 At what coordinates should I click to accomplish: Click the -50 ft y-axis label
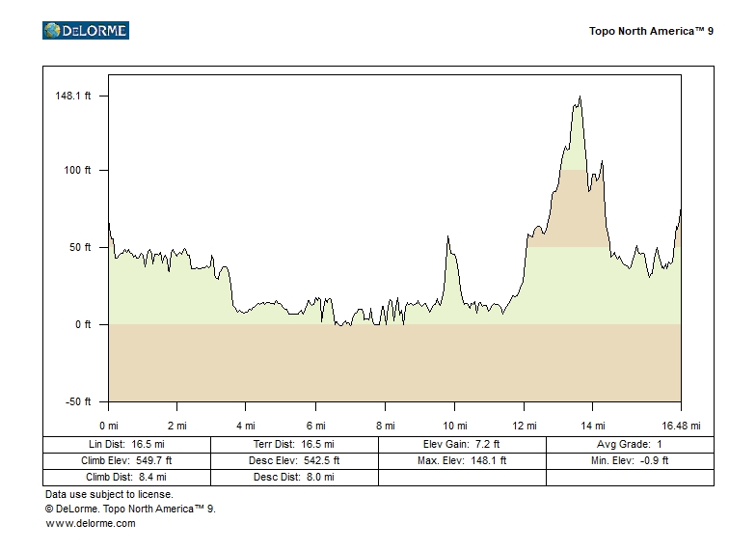coord(79,401)
